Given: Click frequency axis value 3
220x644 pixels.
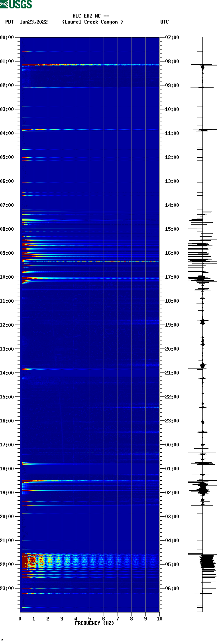Looking at the screenshot, I should [62, 619].
